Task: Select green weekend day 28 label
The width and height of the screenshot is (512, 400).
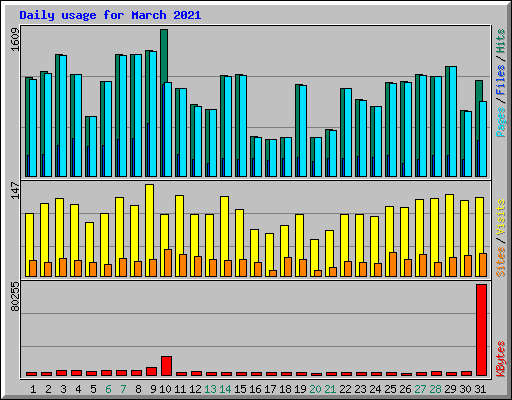Action: pos(435,389)
